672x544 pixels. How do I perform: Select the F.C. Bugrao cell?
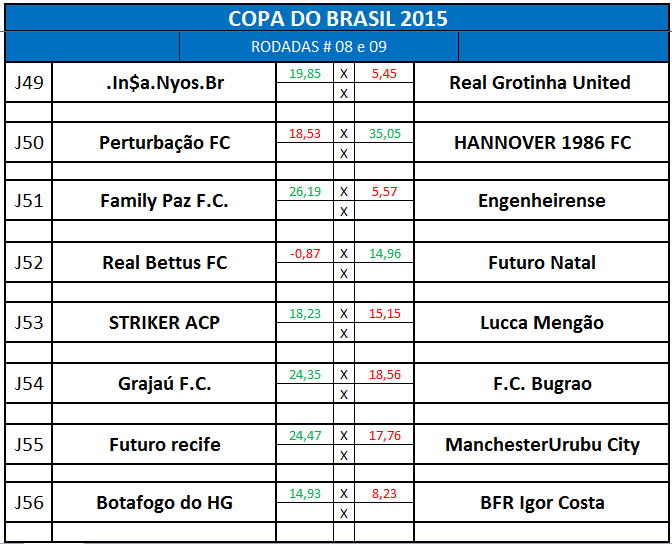541,384
